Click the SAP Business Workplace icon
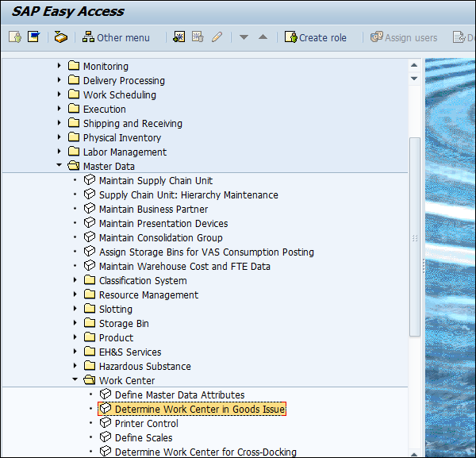This screenshot has height=458, width=476. point(61,37)
